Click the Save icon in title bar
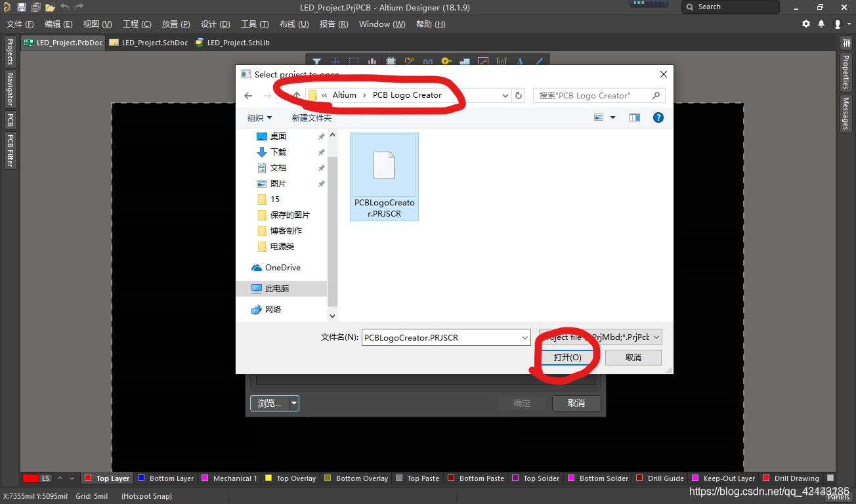This screenshot has width=856, height=504. (22, 7)
